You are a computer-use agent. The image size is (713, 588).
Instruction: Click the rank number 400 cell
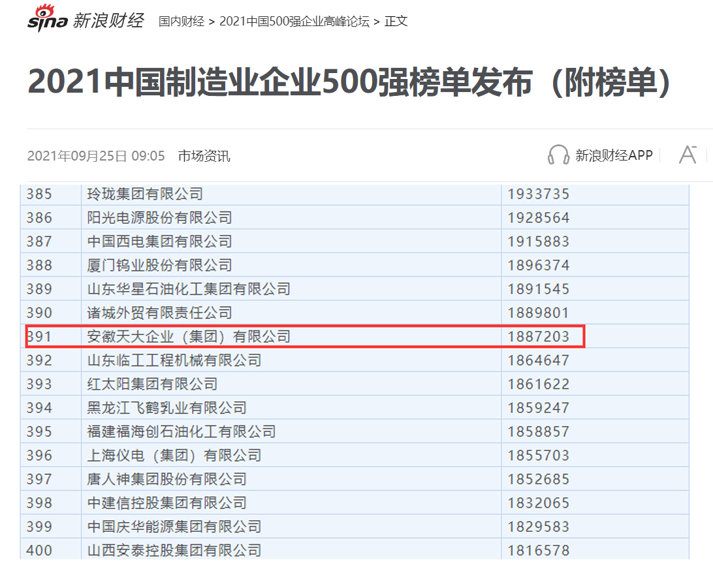[39, 550]
